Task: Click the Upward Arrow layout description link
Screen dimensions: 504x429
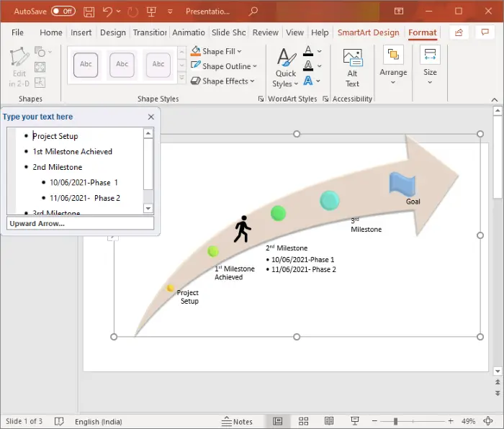Action: [x=37, y=224]
